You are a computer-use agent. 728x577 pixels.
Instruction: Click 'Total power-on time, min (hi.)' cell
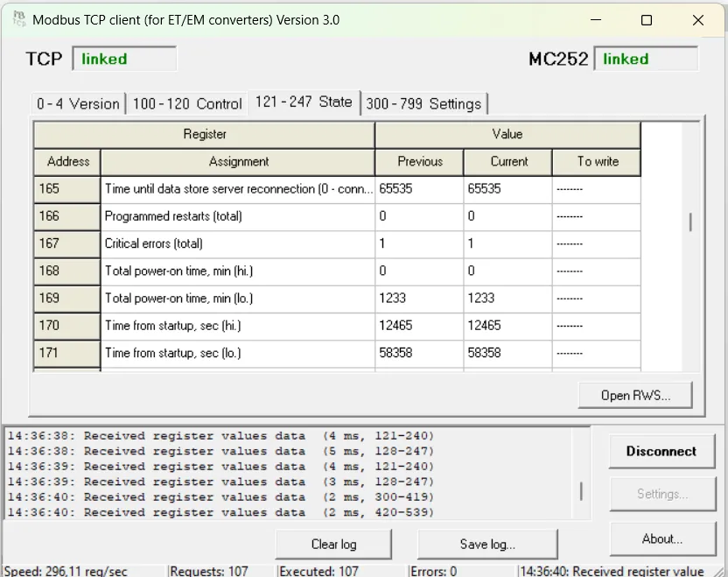pyautogui.click(x=238, y=271)
